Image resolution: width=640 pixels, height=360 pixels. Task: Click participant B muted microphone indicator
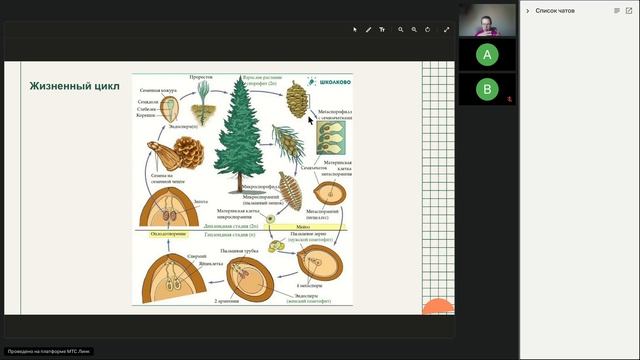click(x=509, y=99)
